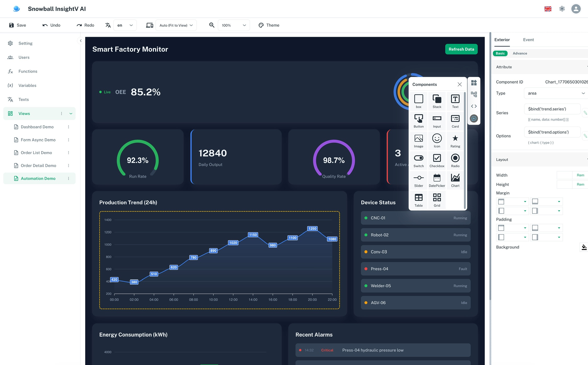Screen dimensions: 588x365
Task: Click the Save button in the toolbar
Action: coord(18,25)
